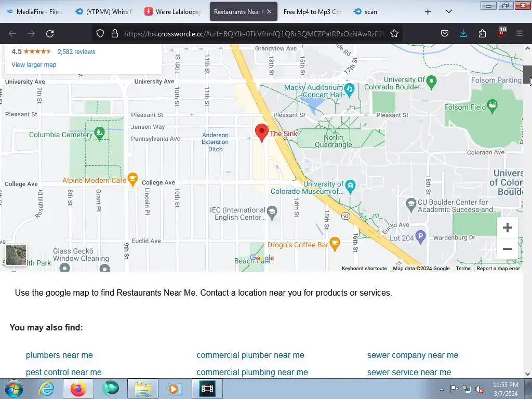
Task: Save page to Pocket
Action: [x=445, y=34]
